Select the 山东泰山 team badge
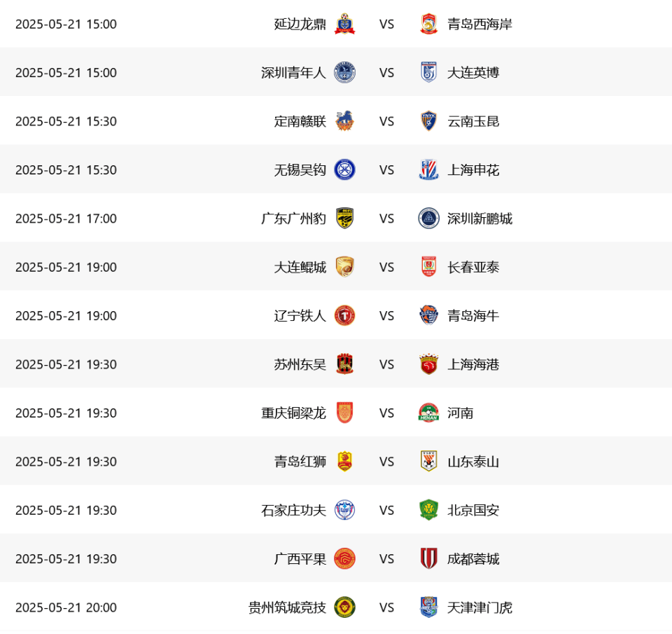This screenshot has height=634, width=672. [428, 462]
